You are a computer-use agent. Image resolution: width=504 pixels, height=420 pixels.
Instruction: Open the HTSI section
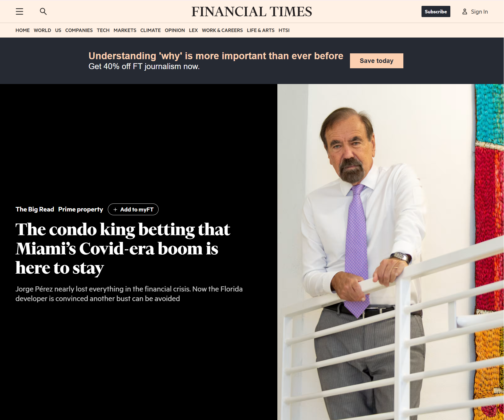pos(284,30)
